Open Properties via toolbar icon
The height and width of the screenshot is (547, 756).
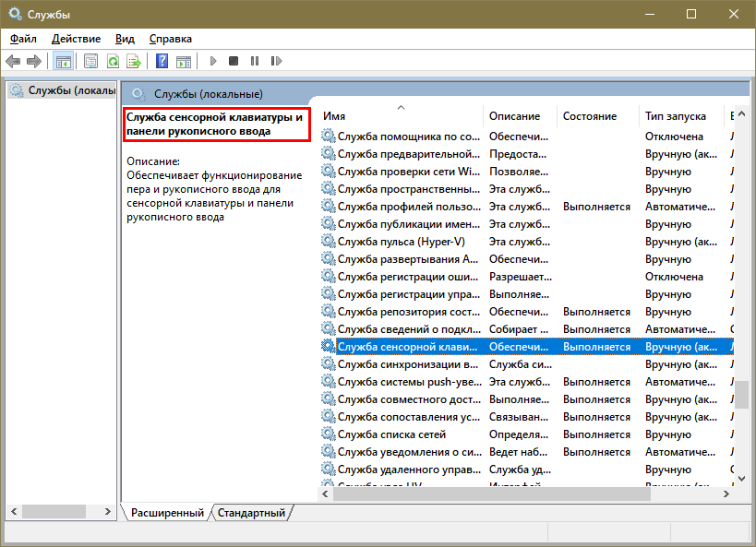point(90,61)
